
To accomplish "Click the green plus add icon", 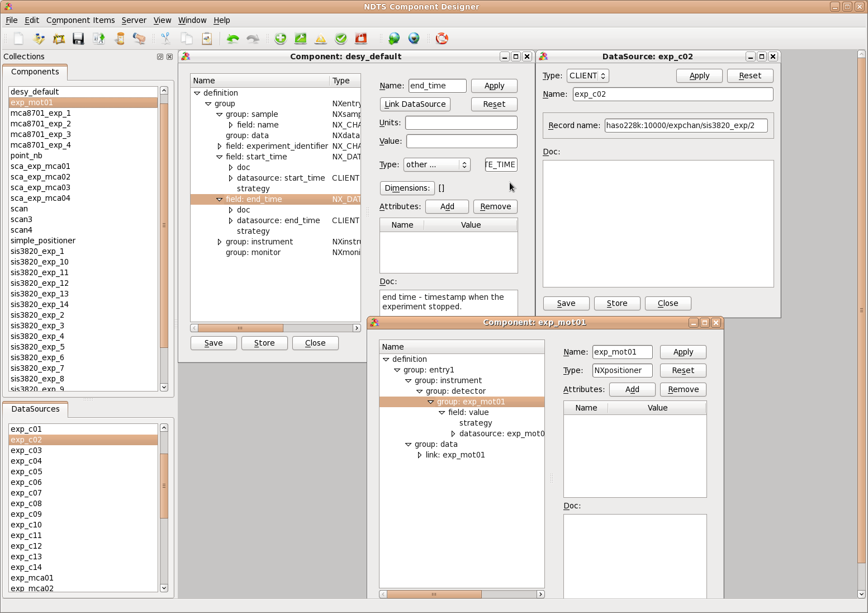I will (281, 39).
